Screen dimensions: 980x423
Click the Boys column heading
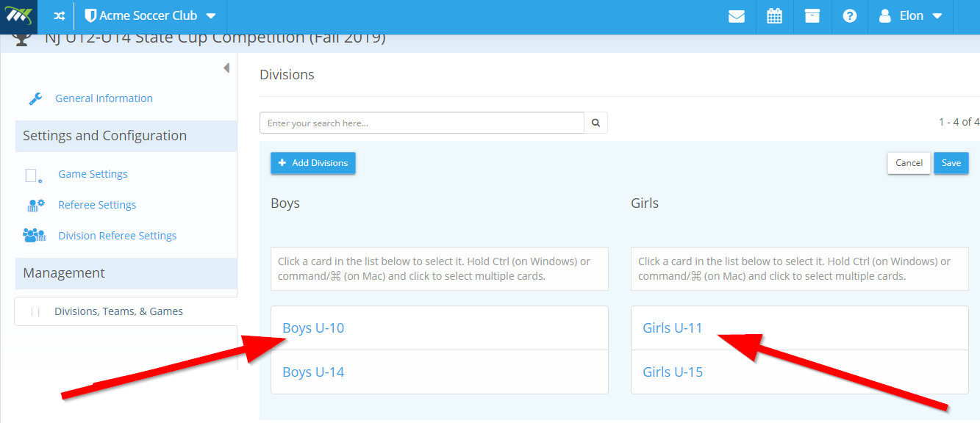[285, 203]
